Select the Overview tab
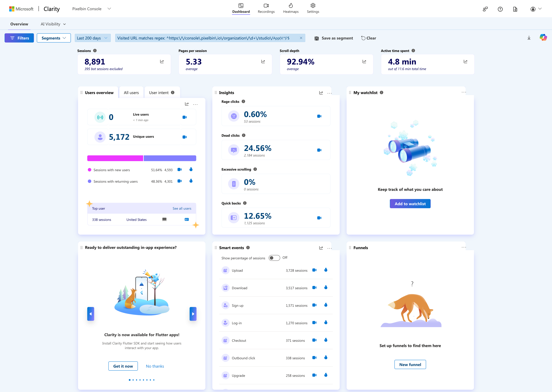The height and width of the screenshot is (392, 552). [19, 24]
